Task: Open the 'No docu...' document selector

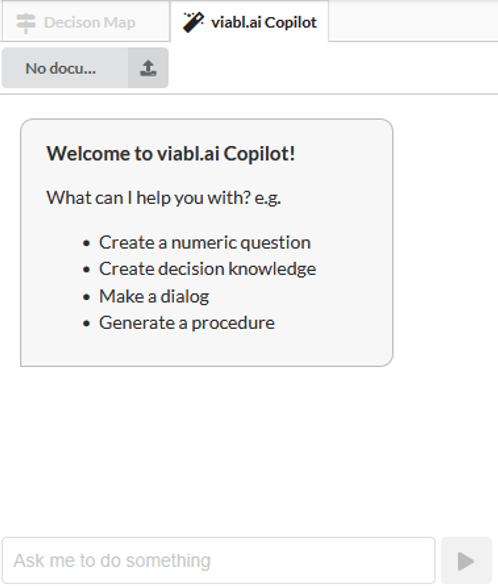Action: pyautogui.click(x=65, y=68)
